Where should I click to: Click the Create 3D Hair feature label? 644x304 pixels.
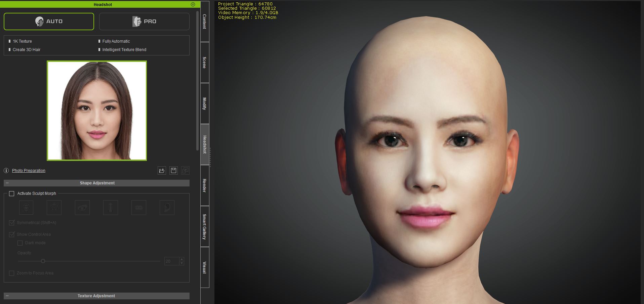pyautogui.click(x=27, y=50)
